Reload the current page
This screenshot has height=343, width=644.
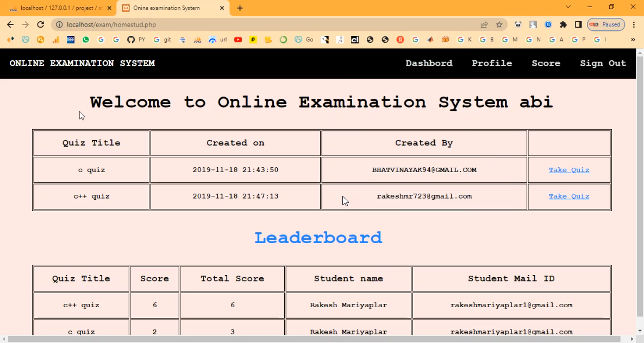[x=40, y=24]
